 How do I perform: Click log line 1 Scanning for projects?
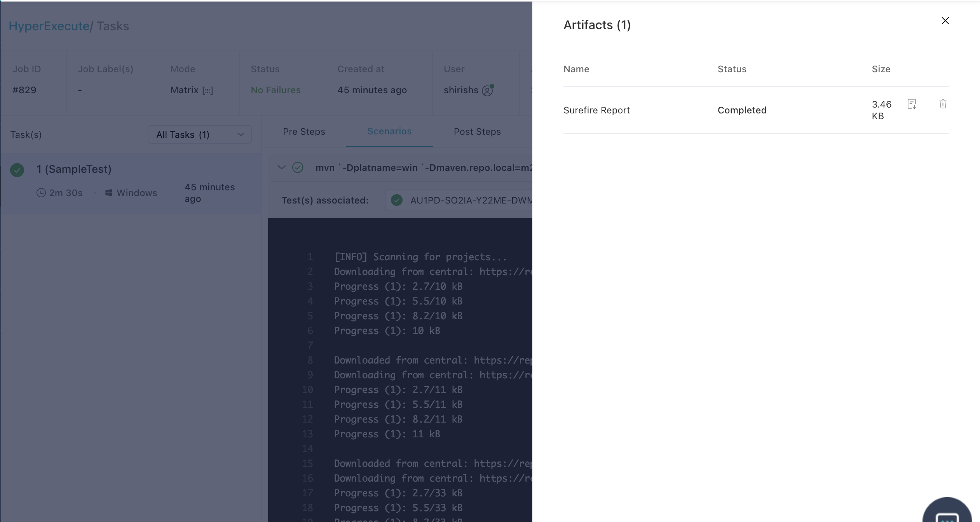pos(420,257)
